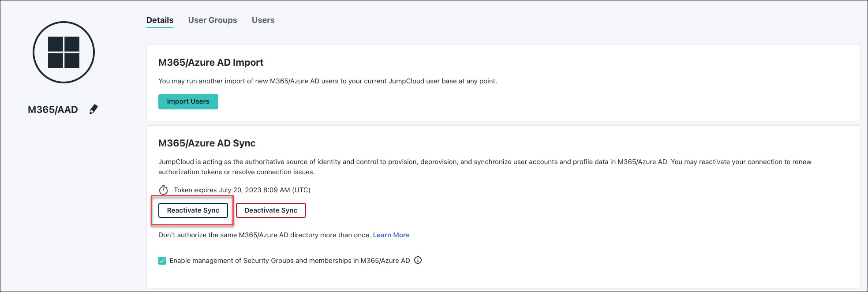Open the User Groups tab

[212, 20]
